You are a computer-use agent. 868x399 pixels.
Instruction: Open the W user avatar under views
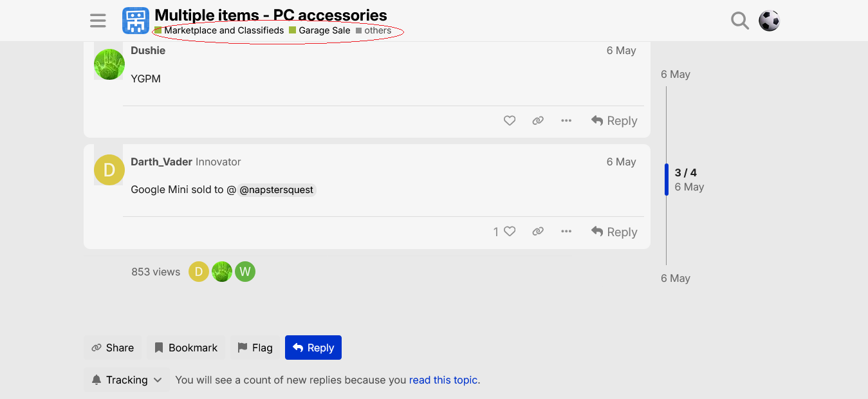coord(245,272)
